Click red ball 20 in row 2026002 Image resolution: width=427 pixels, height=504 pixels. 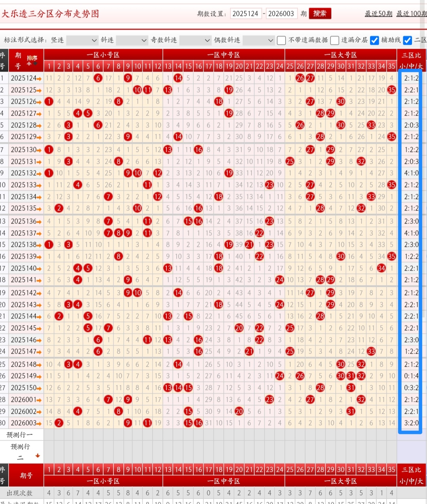(x=239, y=411)
